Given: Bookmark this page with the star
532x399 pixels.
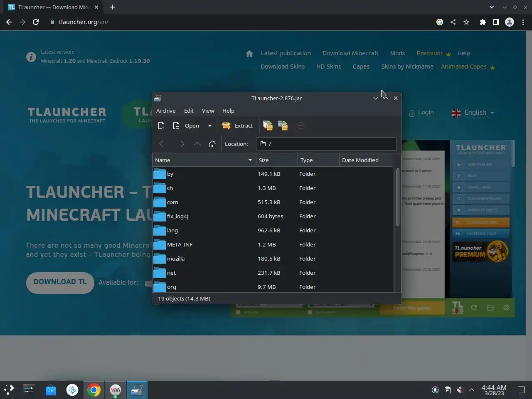Looking at the screenshot, I should [x=466, y=22].
